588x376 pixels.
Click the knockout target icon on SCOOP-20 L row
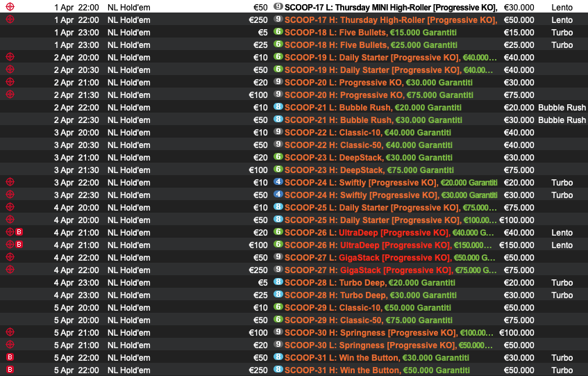pyautogui.click(x=10, y=82)
